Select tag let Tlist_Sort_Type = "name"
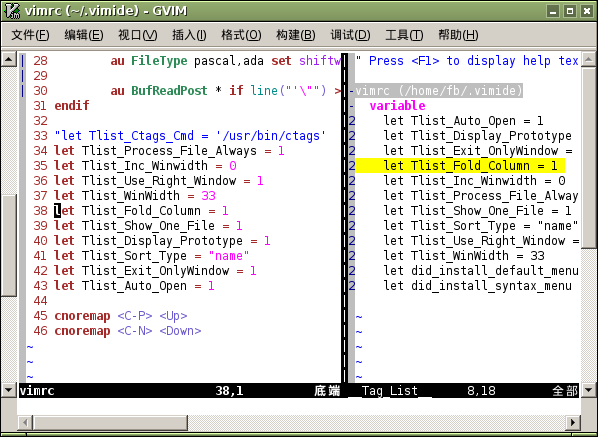 click(x=481, y=226)
